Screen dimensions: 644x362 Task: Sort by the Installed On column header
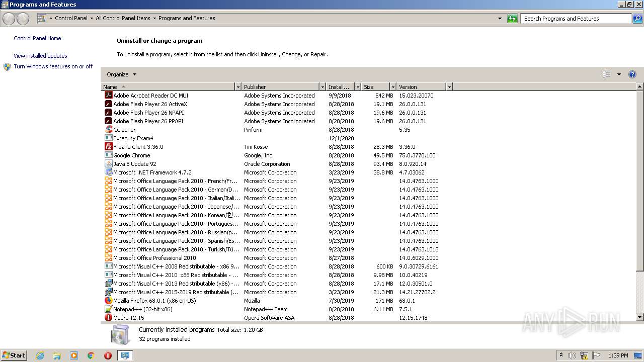341,87
